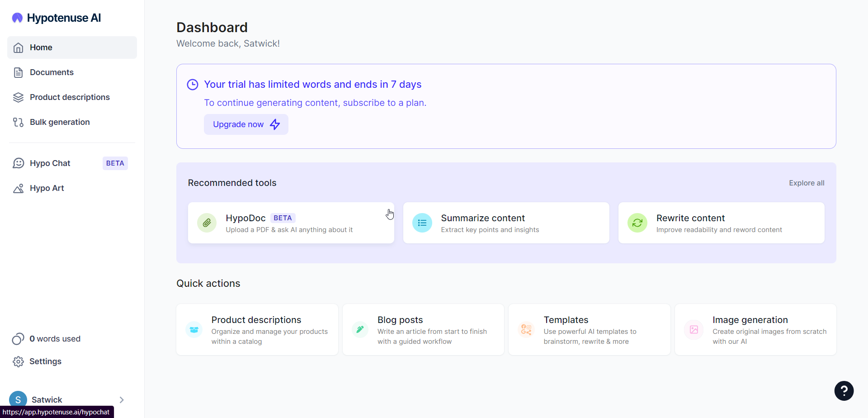Click the Upgrade now button

click(246, 124)
